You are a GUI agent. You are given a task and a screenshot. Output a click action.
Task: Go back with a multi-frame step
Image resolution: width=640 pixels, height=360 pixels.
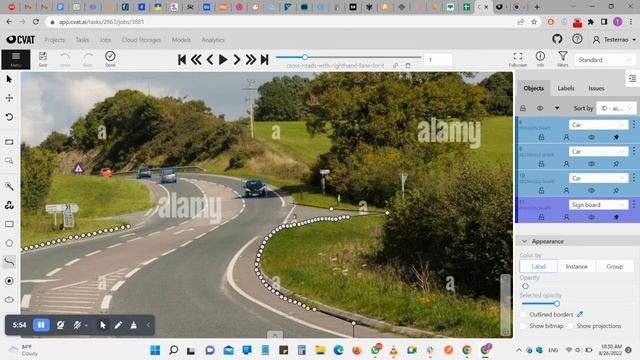[x=196, y=60]
